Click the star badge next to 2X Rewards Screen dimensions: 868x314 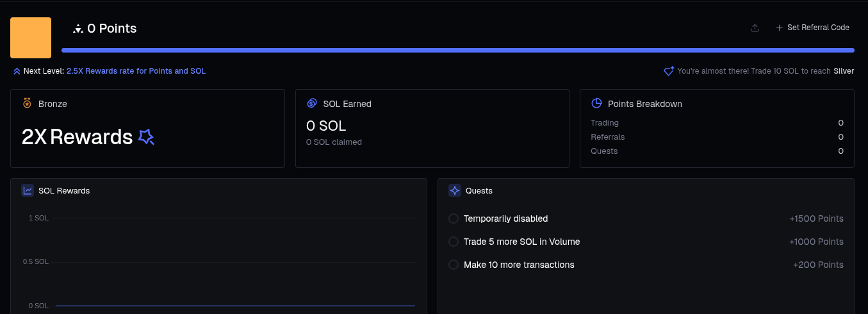(x=146, y=136)
